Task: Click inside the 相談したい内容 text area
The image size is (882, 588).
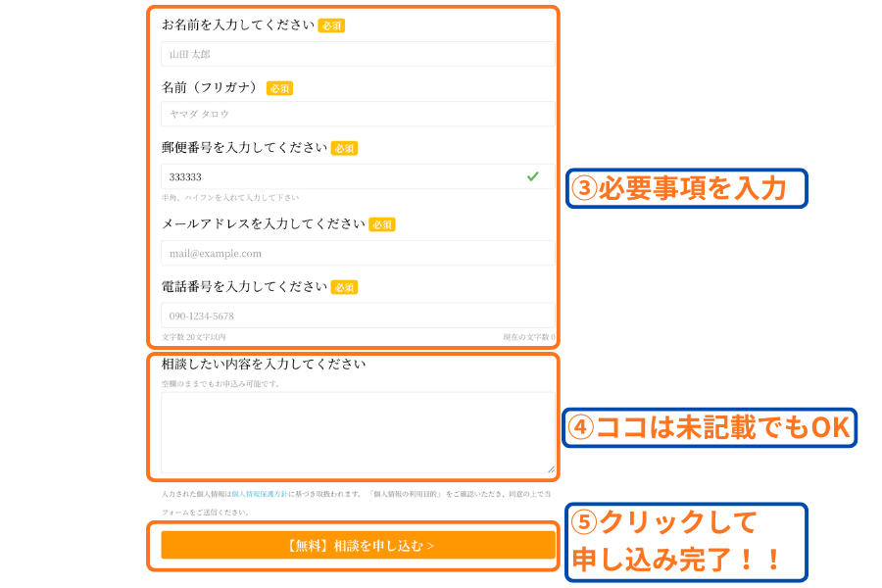Action: [358, 433]
